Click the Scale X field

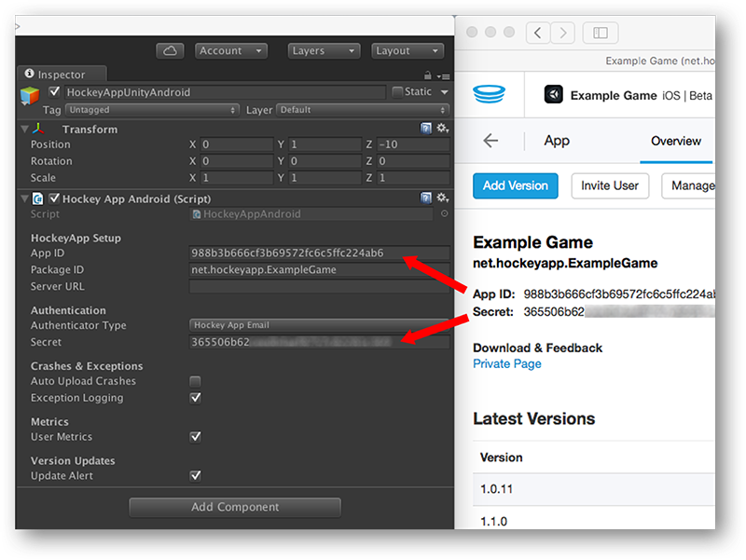(237, 177)
